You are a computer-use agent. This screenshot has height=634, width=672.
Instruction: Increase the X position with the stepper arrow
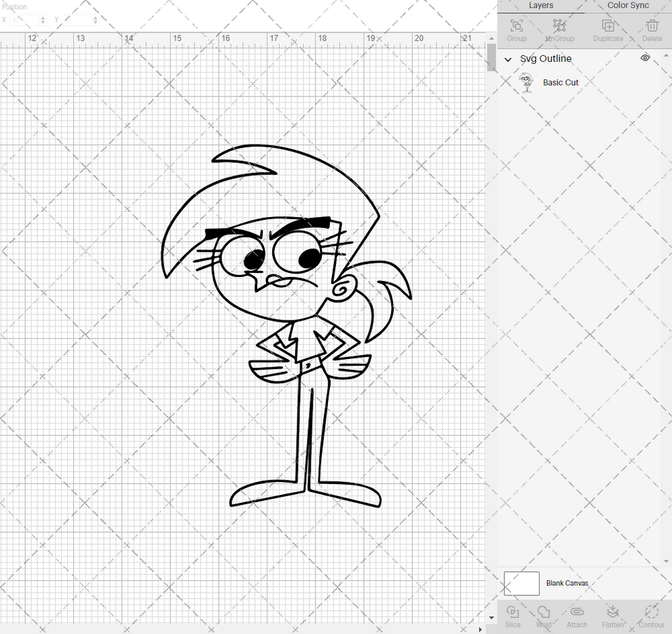(x=43, y=17)
